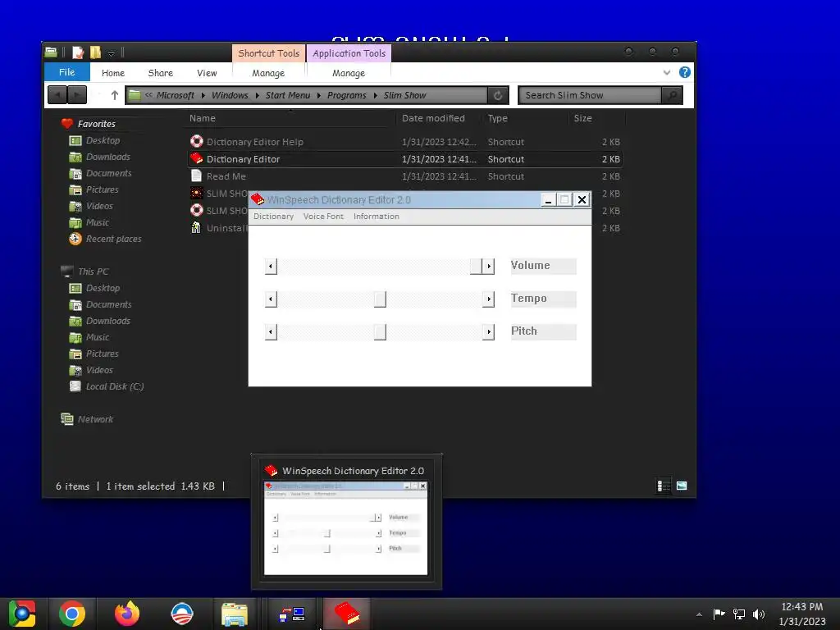Open Manage under Application Tools
840x630 pixels.
coord(349,73)
